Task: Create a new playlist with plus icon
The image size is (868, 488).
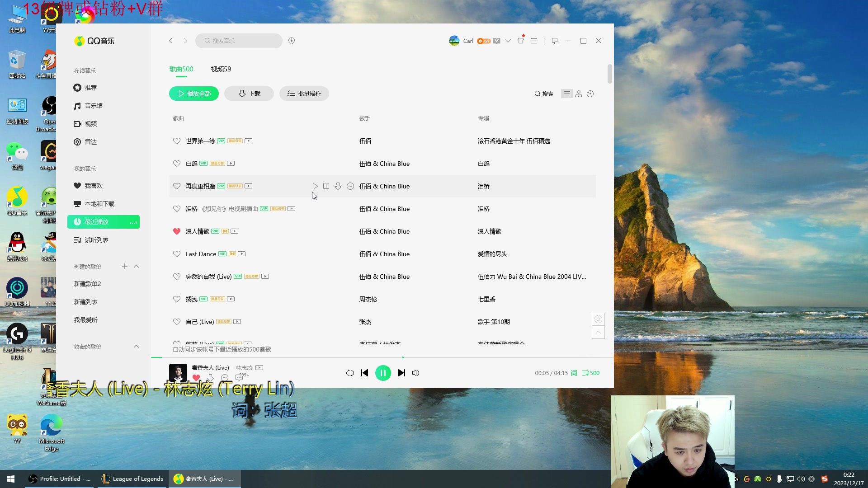Action: (x=125, y=267)
